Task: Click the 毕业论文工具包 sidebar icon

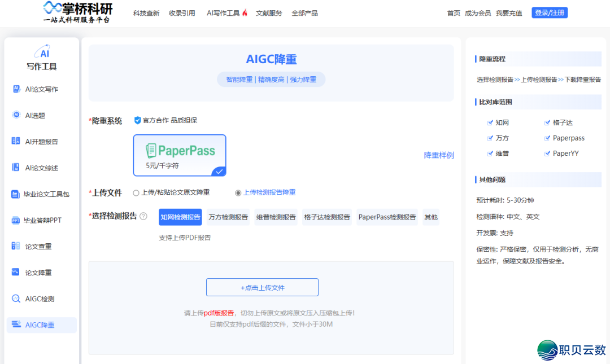Action: point(15,194)
